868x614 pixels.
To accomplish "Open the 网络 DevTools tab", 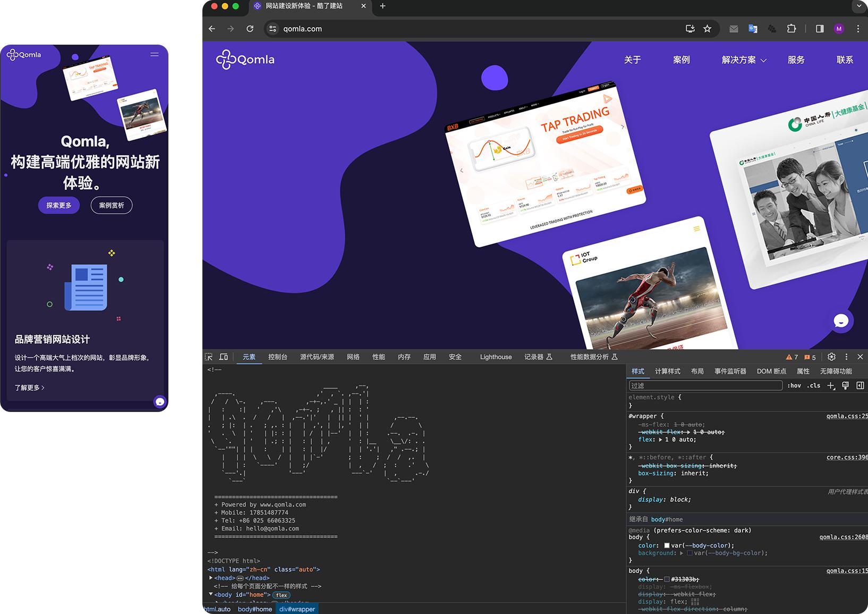I will [x=353, y=357].
